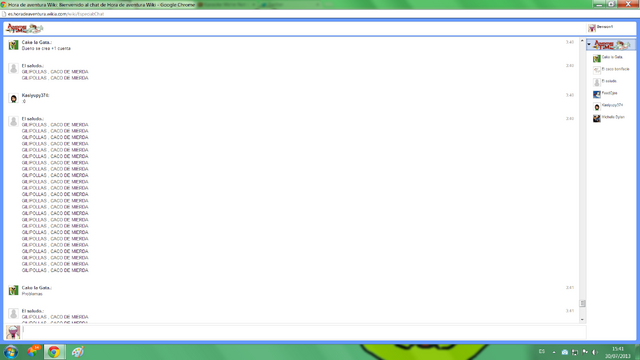The width and height of the screenshot is (640, 360).
Task: Select the wiki logo room in sidebar
Action: [x=611, y=44]
